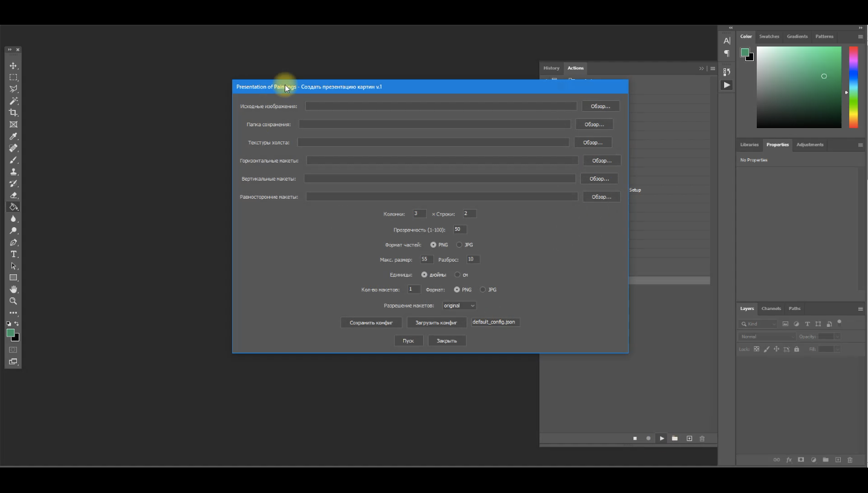Click the Загрузить конфиг button
Screen dimensions: 868x493
[x=436, y=323]
